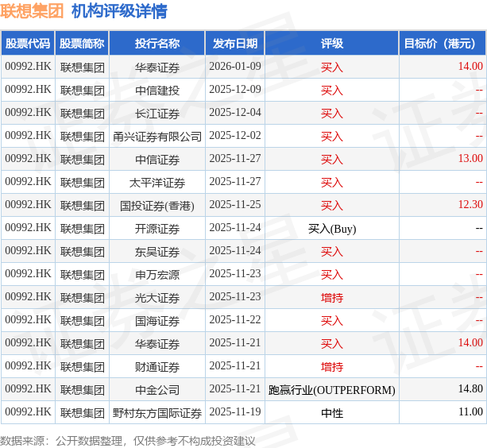This screenshot has height=448, width=487.
Task: Click the 联想集团 orange title text
Action: (x=32, y=11)
